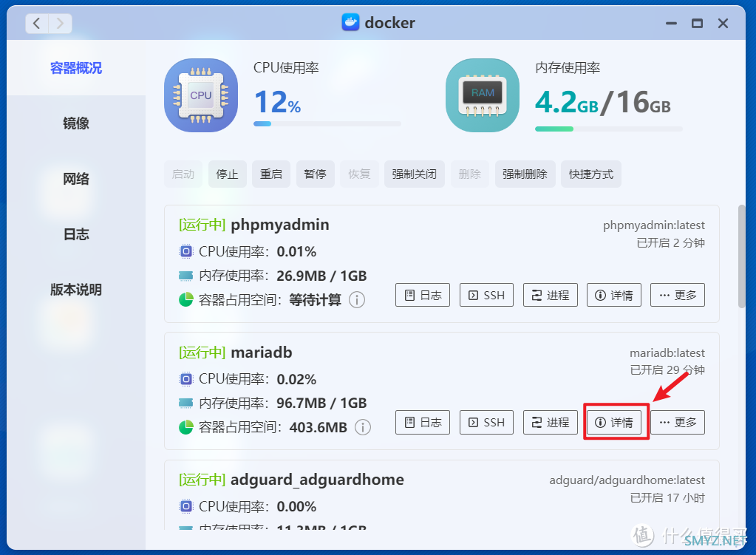Switch to the 网络 sidebar tab
The image size is (756, 555).
(x=76, y=179)
